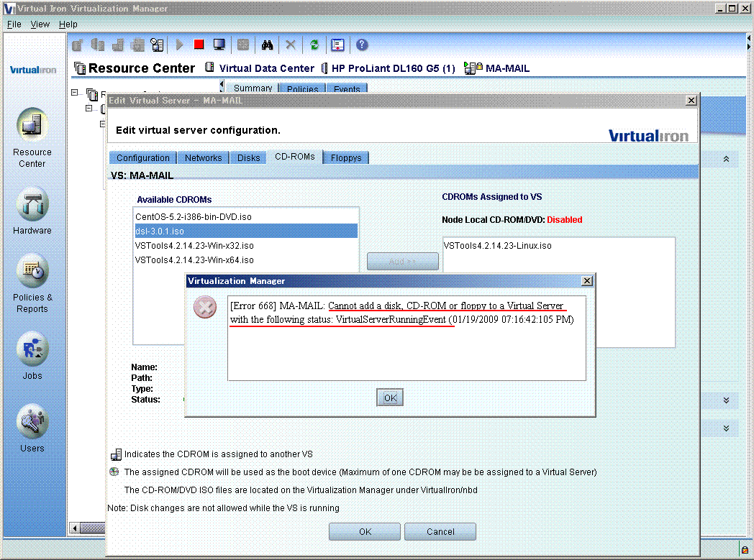
Task: Open the Events tab in the main window
Action: [x=347, y=88]
